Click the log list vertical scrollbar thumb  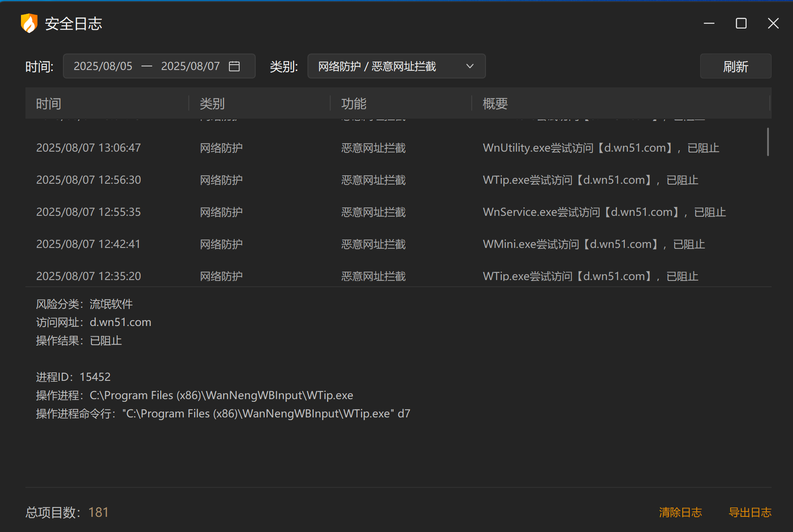tap(768, 142)
